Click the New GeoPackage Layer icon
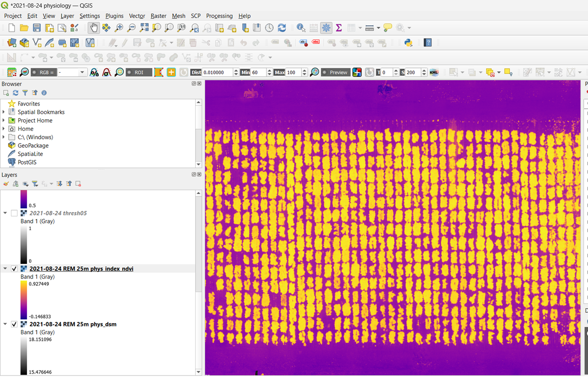This screenshot has height=377, width=588. point(24,43)
